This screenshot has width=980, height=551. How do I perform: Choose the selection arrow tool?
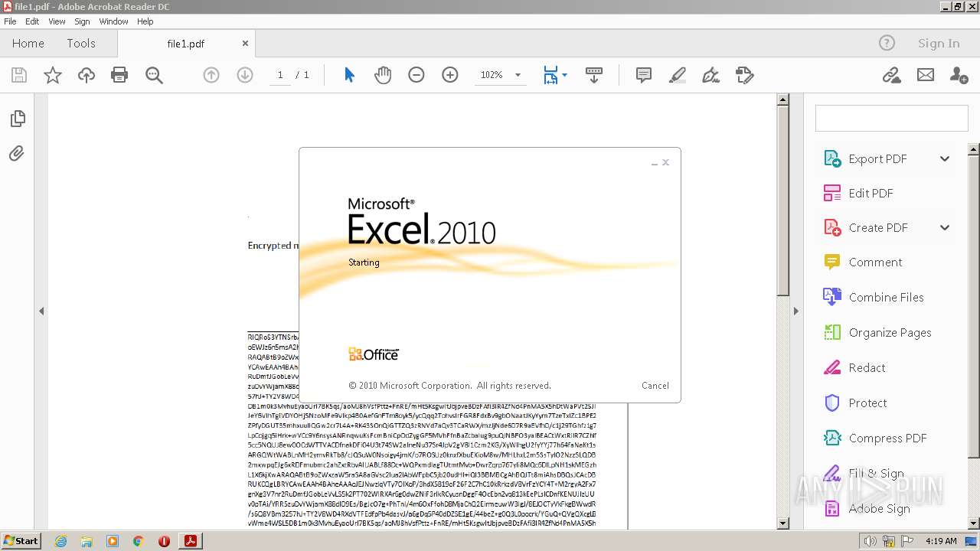click(349, 75)
